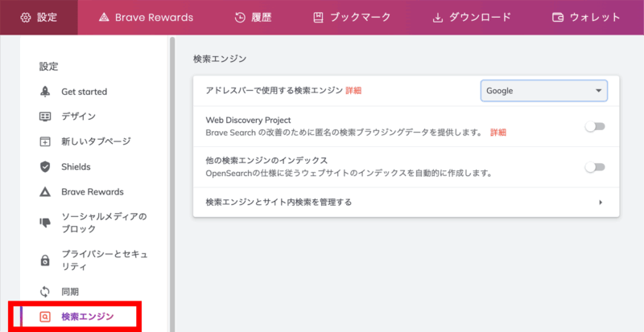Select 検索エンジン item in the sidebar
The image size is (644, 332).
[x=87, y=317]
